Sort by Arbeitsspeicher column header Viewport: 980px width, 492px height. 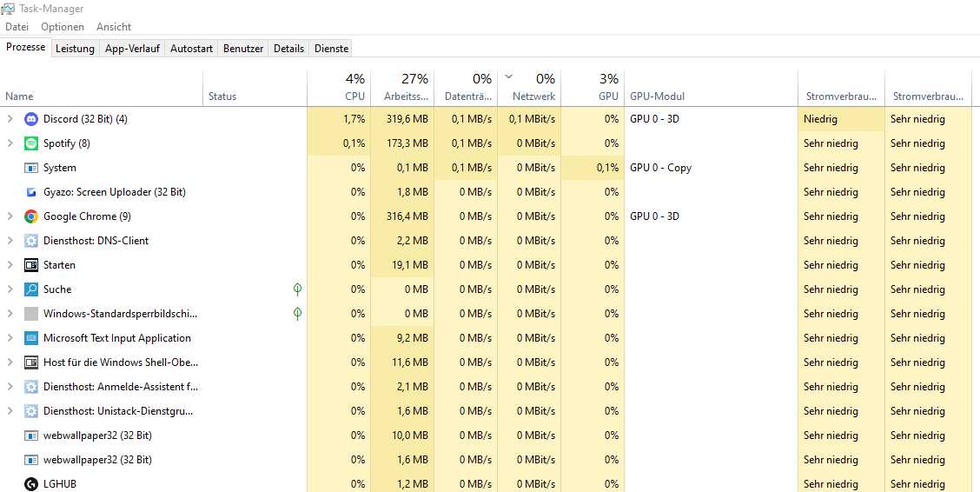[402, 88]
